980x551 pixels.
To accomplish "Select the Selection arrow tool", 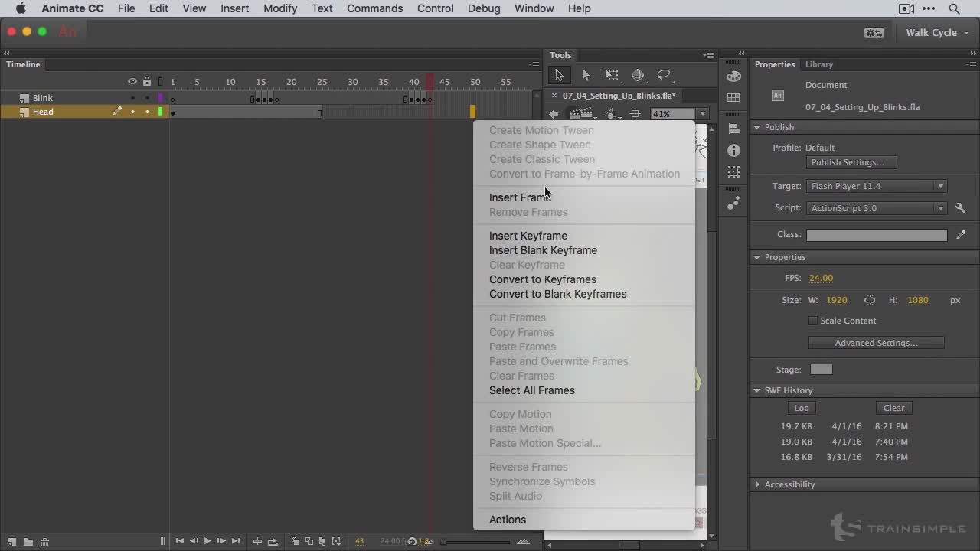I will (559, 75).
